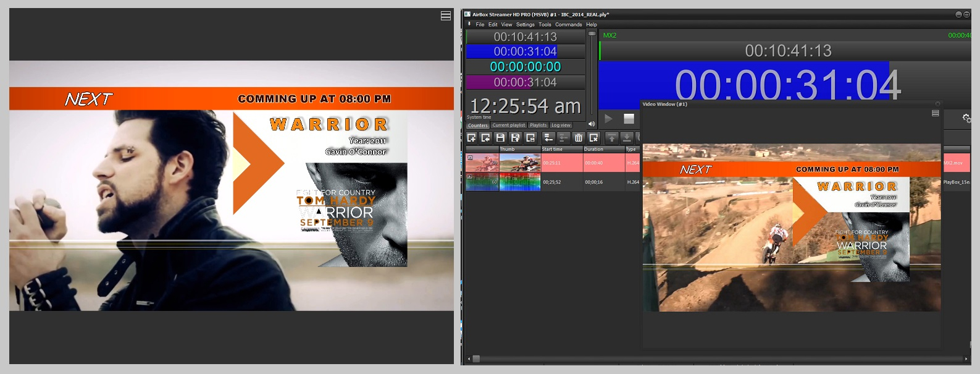Click the scroll left arrow of horizontal scrollbar
This screenshot has height=374, width=980.
469,359
